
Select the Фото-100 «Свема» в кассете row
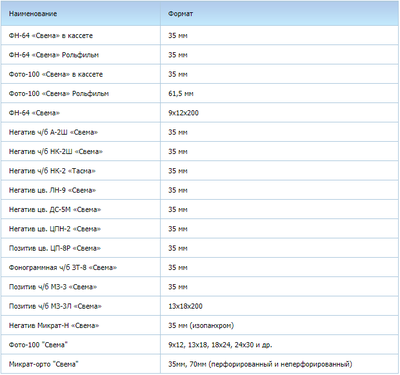click(200, 74)
